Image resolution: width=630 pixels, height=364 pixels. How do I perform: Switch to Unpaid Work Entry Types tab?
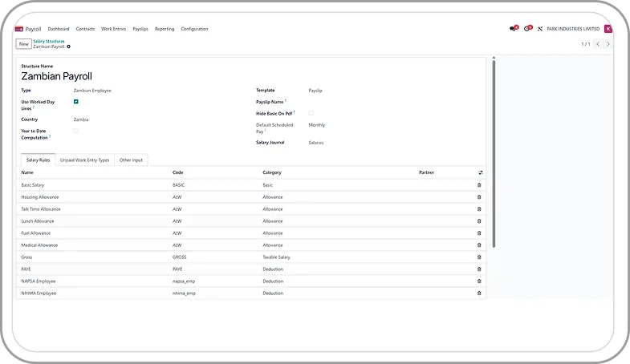[x=84, y=160]
